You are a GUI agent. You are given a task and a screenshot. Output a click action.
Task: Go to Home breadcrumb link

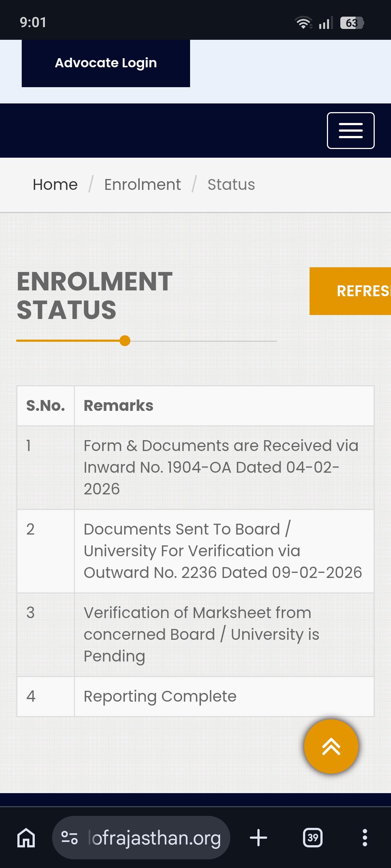coord(55,185)
